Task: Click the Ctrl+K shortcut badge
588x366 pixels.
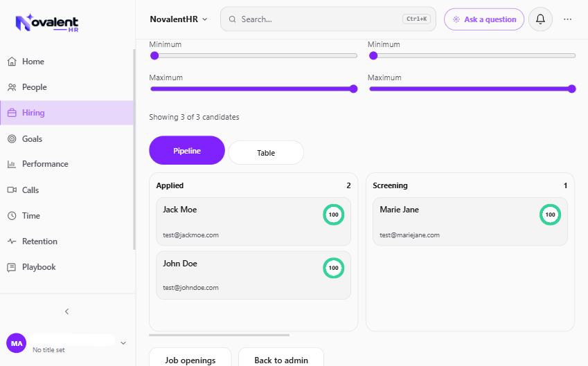Action: [x=417, y=19]
